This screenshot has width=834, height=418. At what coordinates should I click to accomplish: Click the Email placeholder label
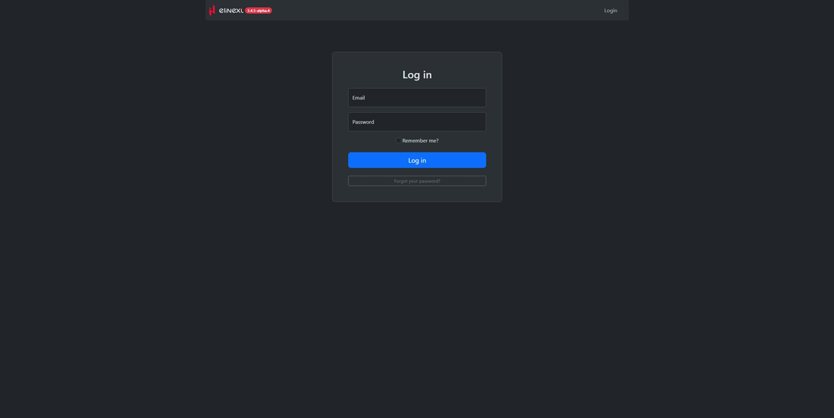[359, 98]
